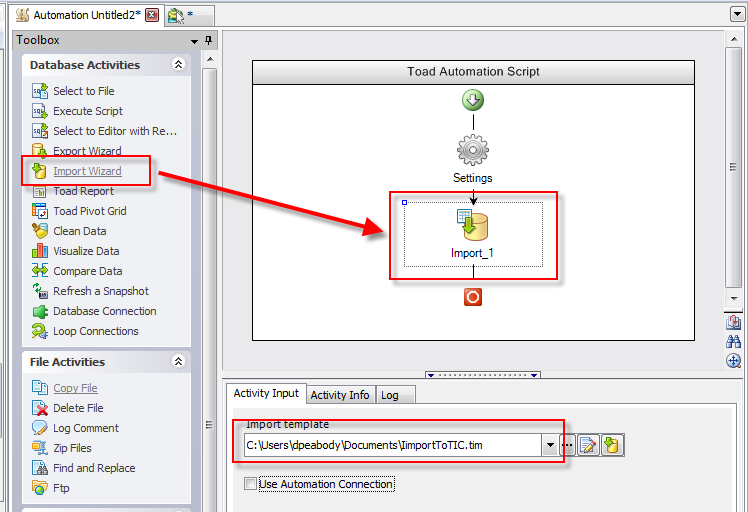
Task: Switch to the Activity Info tab
Action: point(340,395)
